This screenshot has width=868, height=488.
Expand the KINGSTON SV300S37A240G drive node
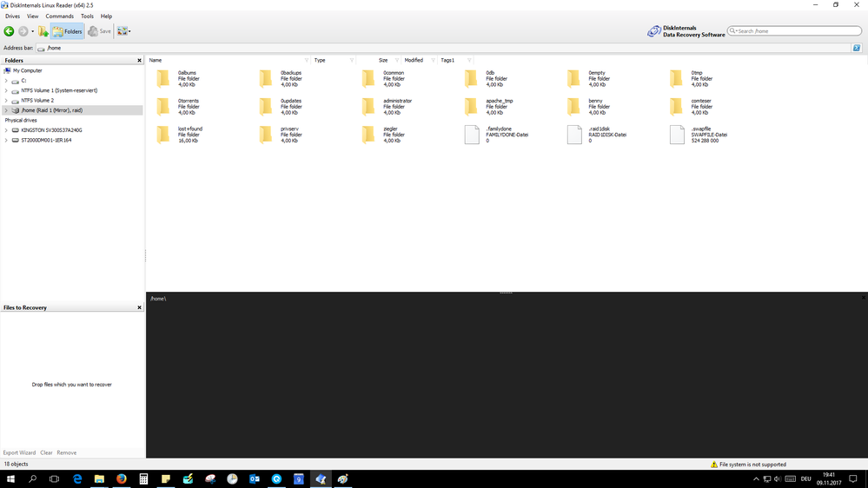(x=6, y=130)
